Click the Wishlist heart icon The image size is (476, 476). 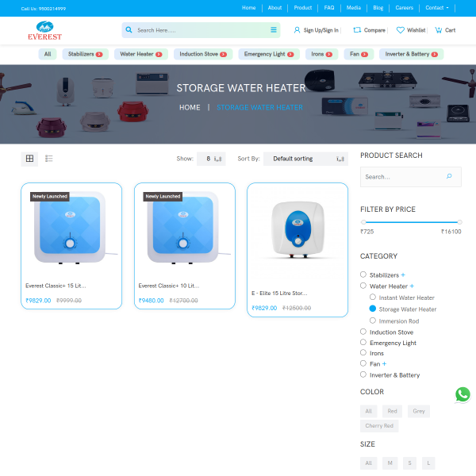click(401, 30)
